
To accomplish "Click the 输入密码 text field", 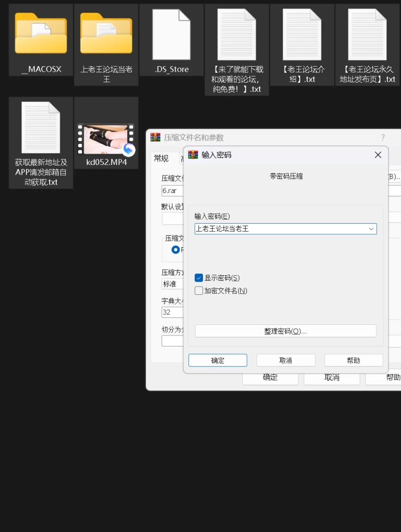I will coord(280,229).
